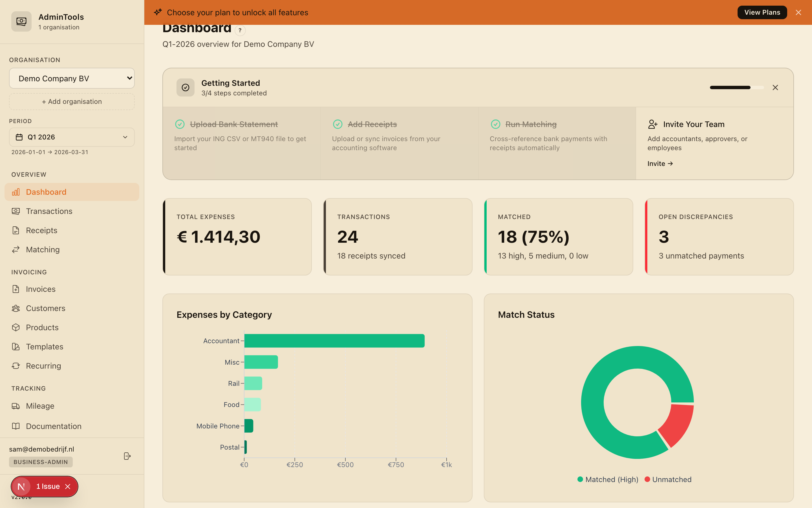Click the Mobile Phone category bar
The height and width of the screenshot is (508, 812).
(249, 426)
